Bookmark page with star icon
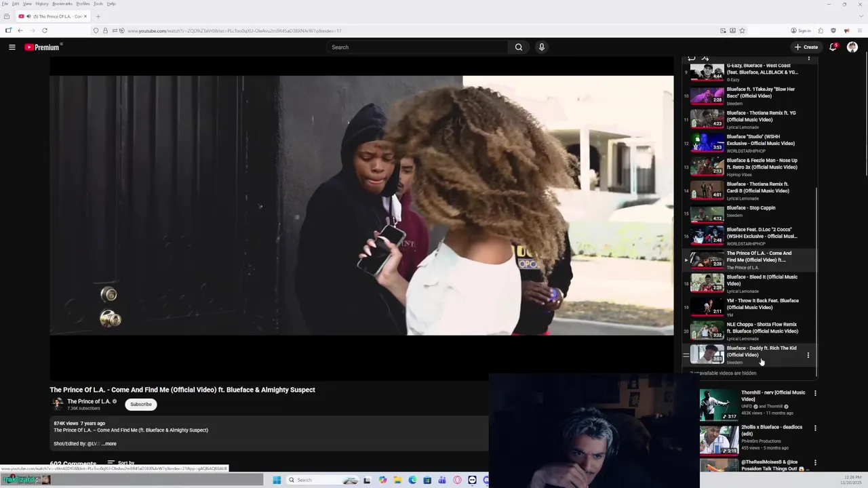The height and width of the screenshot is (488, 868). [x=742, y=30]
